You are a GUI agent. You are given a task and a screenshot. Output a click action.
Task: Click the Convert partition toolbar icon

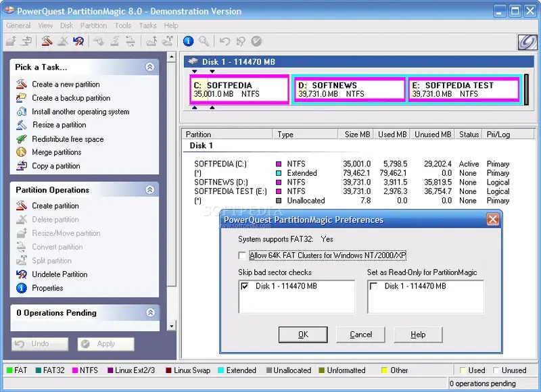coord(131,41)
